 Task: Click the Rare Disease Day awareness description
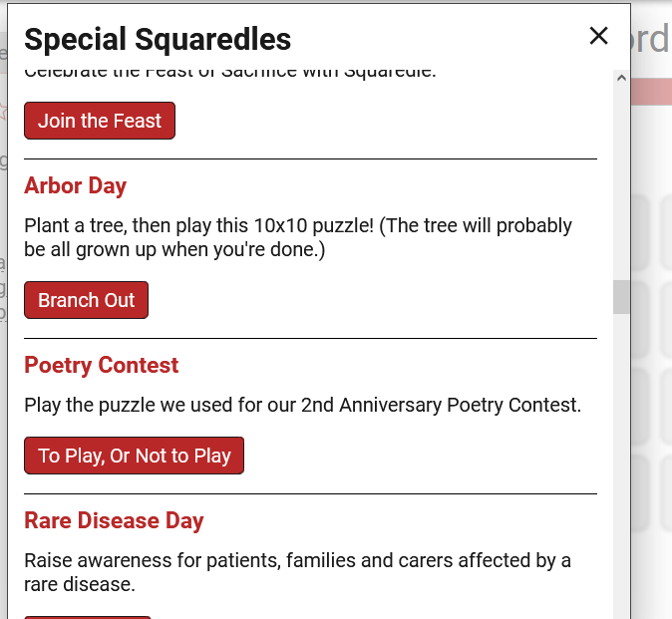(297, 572)
